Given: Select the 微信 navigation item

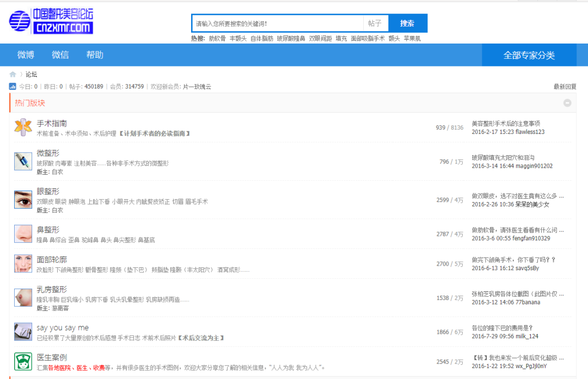Looking at the screenshot, I should [60, 55].
